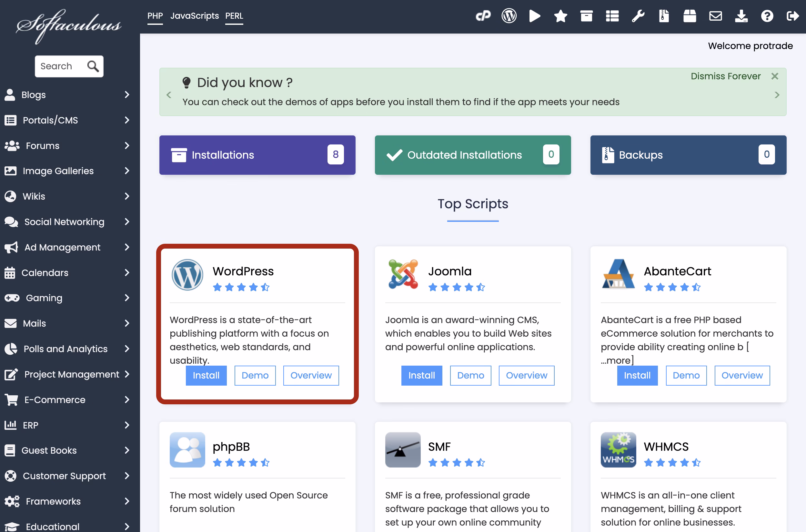Image resolution: width=806 pixels, height=532 pixels.
Task: Switch to the PERL tab
Action: 234,16
